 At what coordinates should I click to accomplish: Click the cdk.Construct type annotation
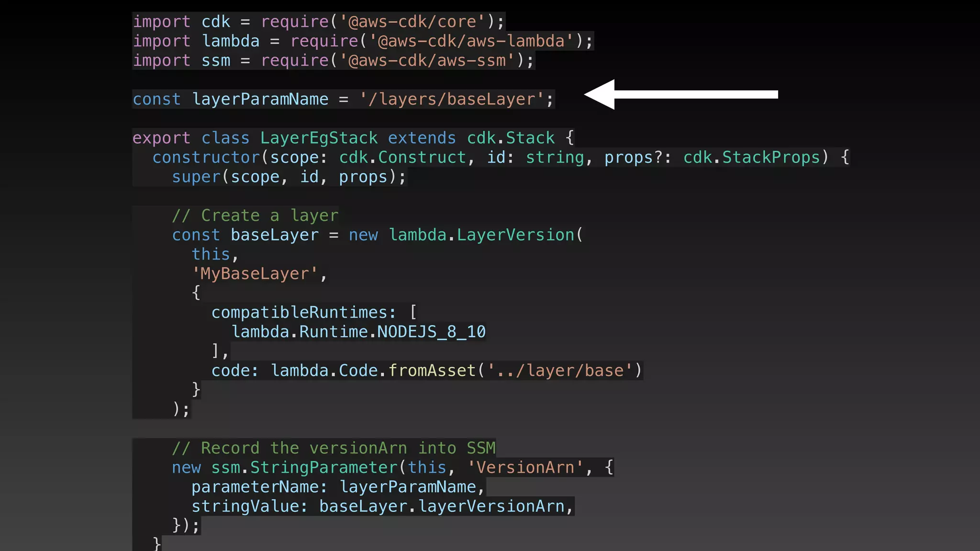pos(402,157)
